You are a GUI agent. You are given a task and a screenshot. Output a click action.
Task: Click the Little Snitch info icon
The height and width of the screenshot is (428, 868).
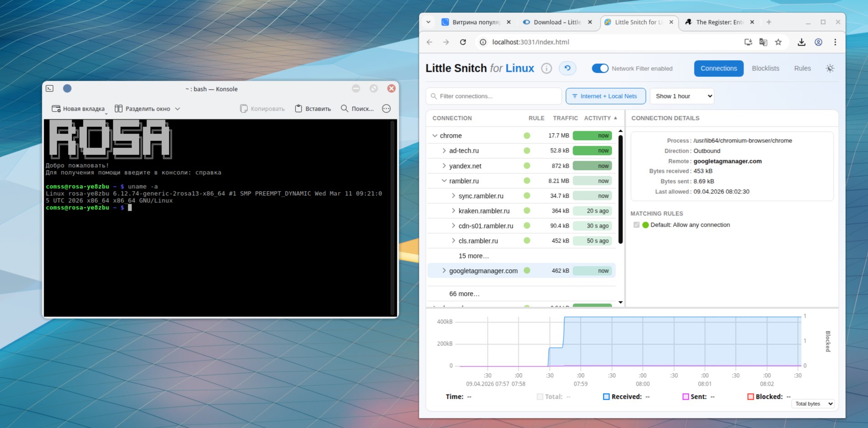pyautogui.click(x=547, y=68)
